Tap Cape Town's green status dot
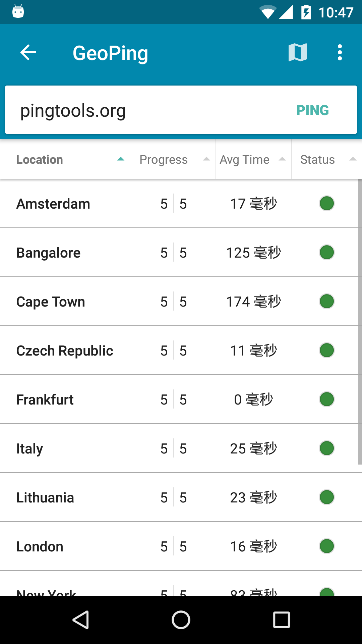Image resolution: width=362 pixels, height=644 pixels. (x=327, y=301)
